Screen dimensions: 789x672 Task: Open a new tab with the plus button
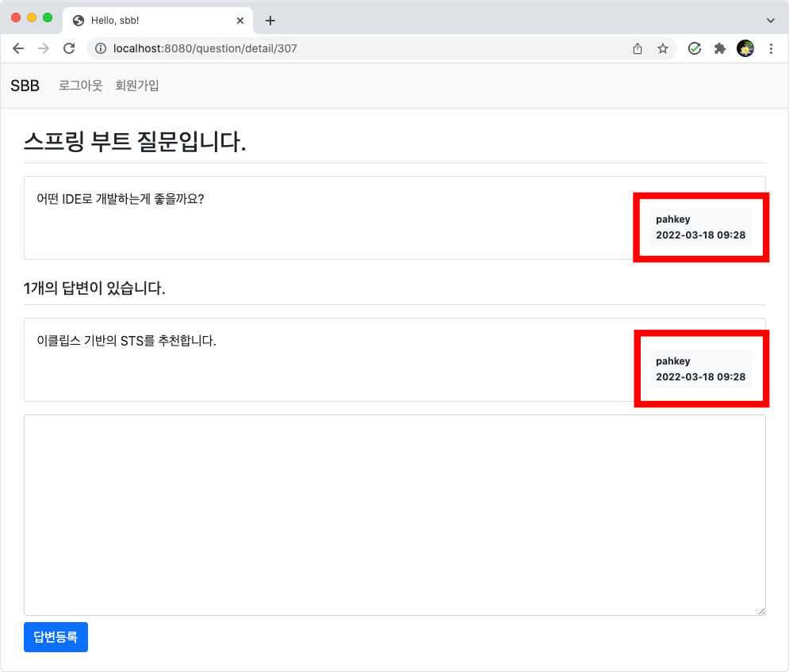point(270,21)
